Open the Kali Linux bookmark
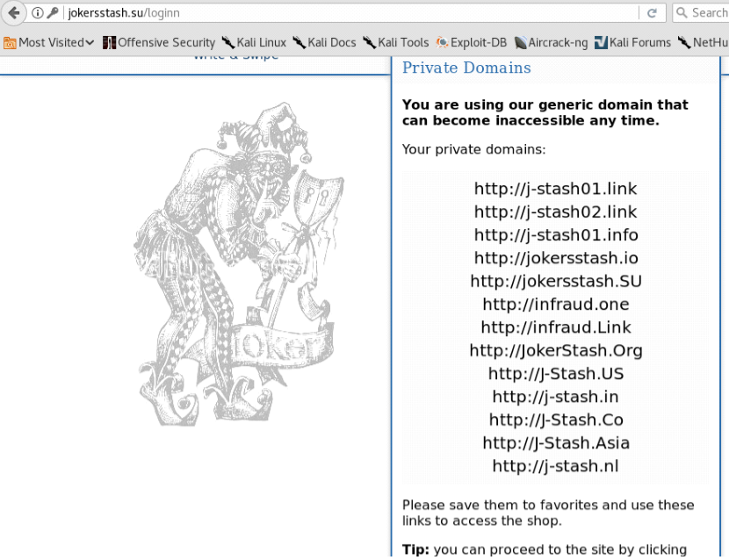Image resolution: width=729 pixels, height=560 pixels. tap(254, 43)
